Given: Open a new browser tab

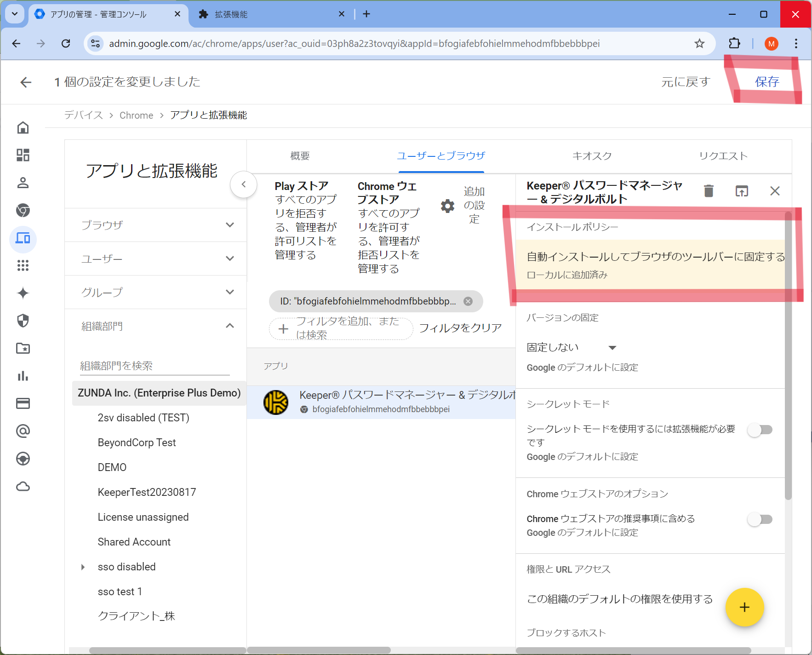Looking at the screenshot, I should coord(366,14).
